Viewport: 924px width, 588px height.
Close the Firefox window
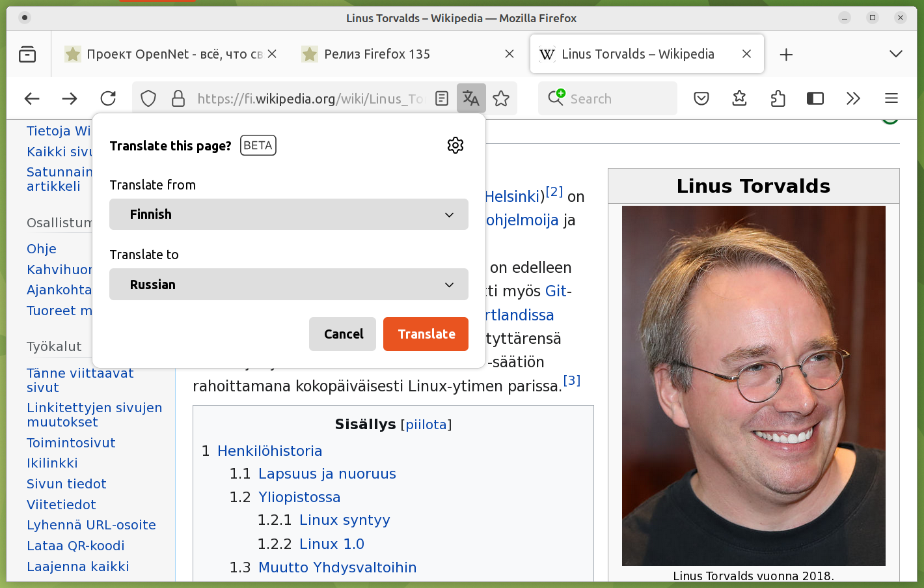click(x=901, y=18)
